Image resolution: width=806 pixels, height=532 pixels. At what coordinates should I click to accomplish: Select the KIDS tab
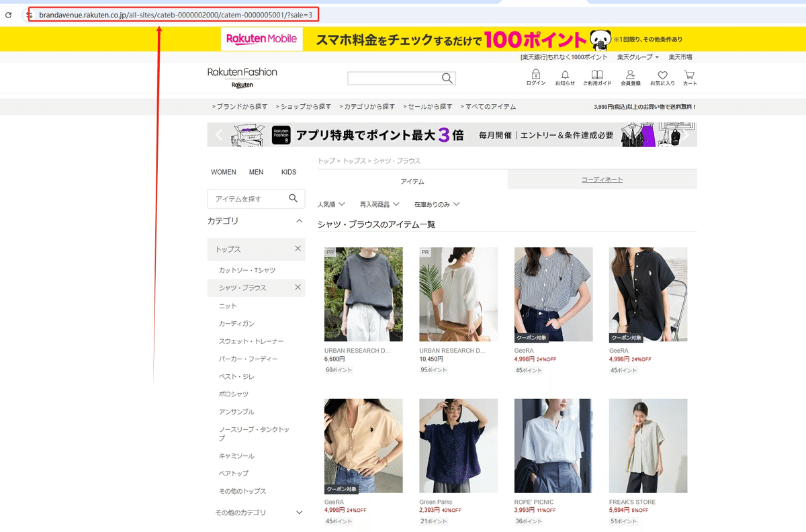click(289, 172)
